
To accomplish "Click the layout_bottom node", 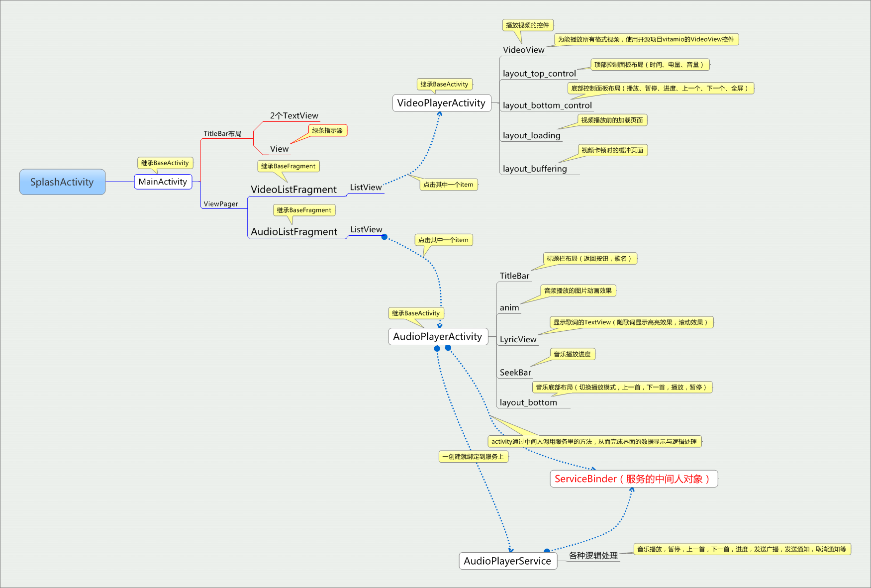I will tap(528, 402).
